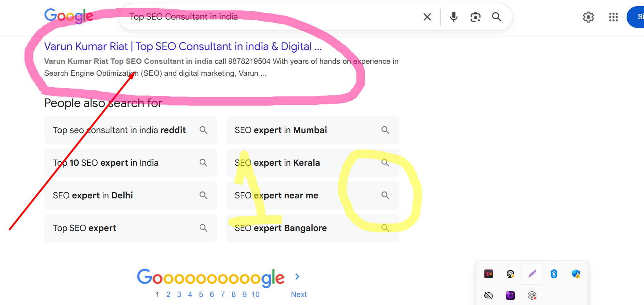Go to the Next results page
This screenshot has width=644, height=305.
click(298, 294)
